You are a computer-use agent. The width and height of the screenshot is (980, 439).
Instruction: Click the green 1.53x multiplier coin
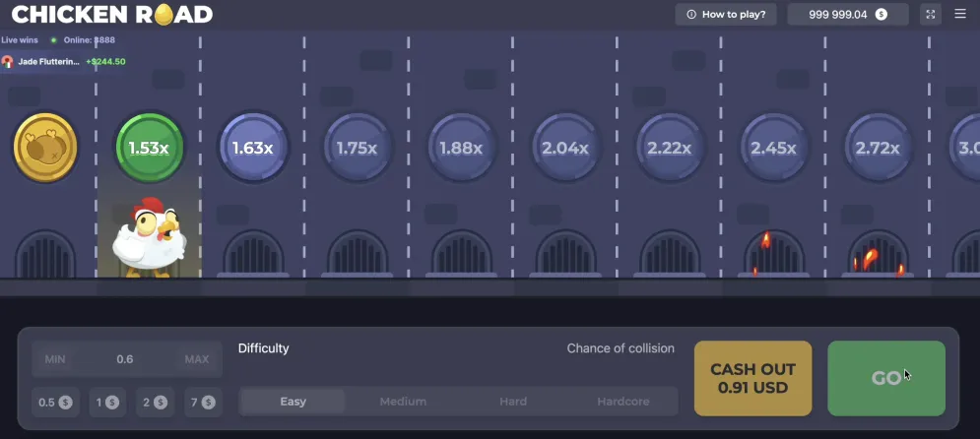pyautogui.click(x=150, y=148)
